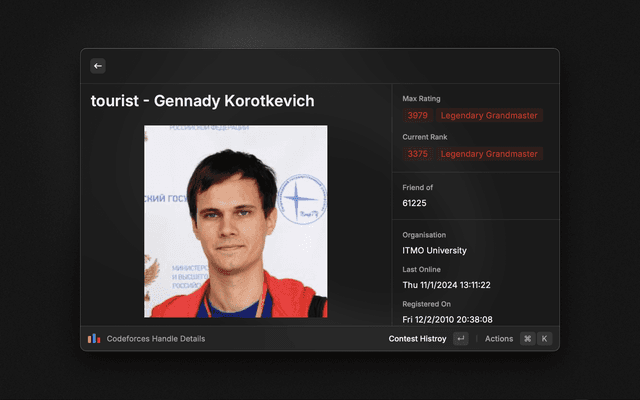Click the Registered On date value
This screenshot has width=640, height=400.
click(x=447, y=319)
